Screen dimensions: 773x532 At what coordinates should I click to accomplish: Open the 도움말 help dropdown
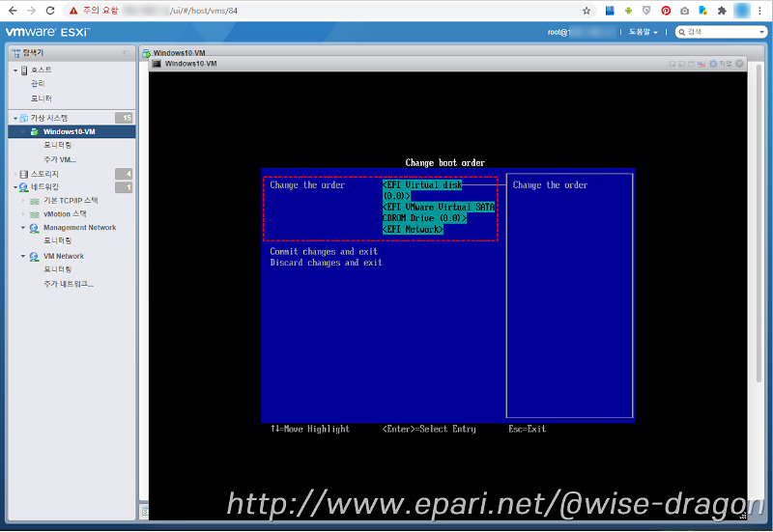[x=643, y=32]
